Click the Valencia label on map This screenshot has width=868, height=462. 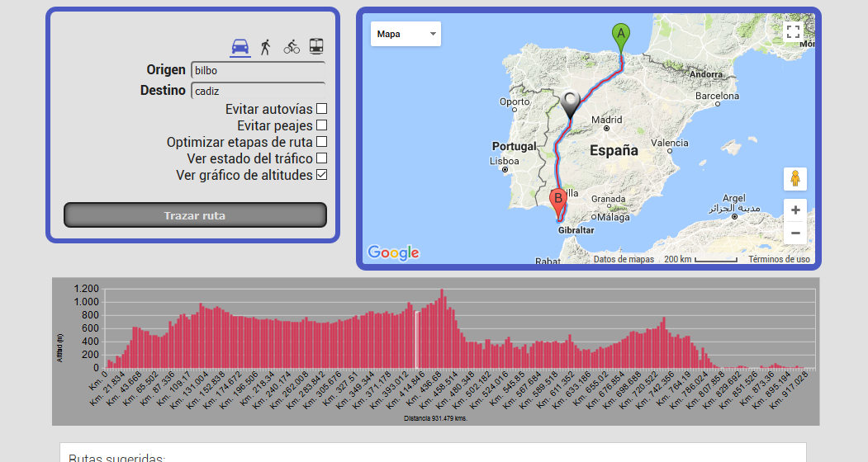click(670, 143)
